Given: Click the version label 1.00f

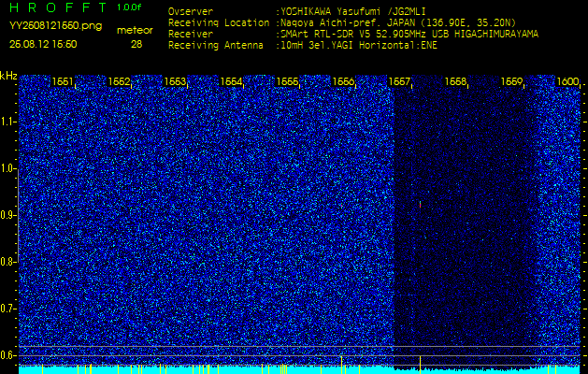Looking at the screenshot, I should pos(129,7).
